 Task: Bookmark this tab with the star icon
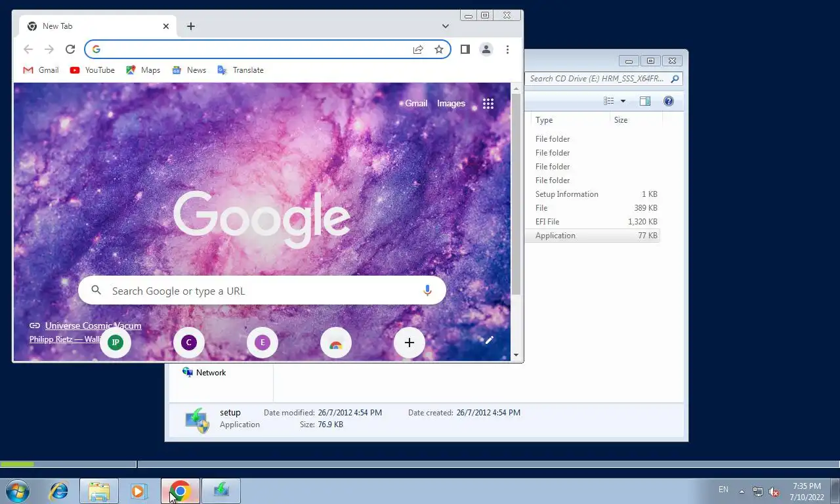(439, 49)
